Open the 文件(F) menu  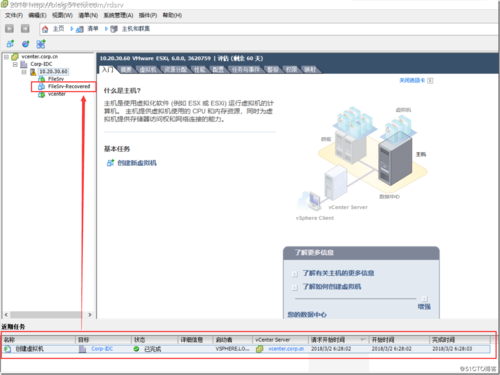click(14, 15)
